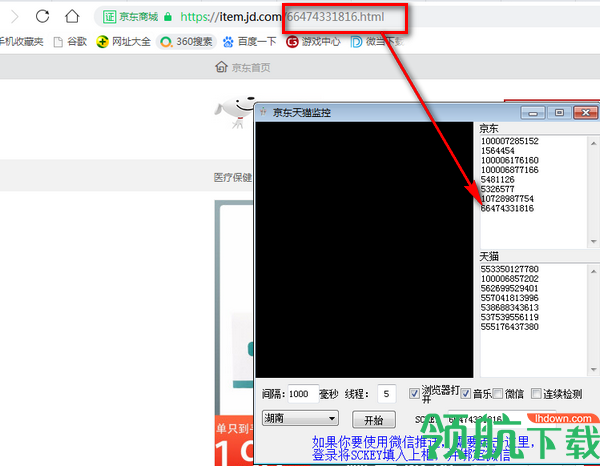
Task: Click 京东 list scroll down arrow
Action: (x=593, y=241)
